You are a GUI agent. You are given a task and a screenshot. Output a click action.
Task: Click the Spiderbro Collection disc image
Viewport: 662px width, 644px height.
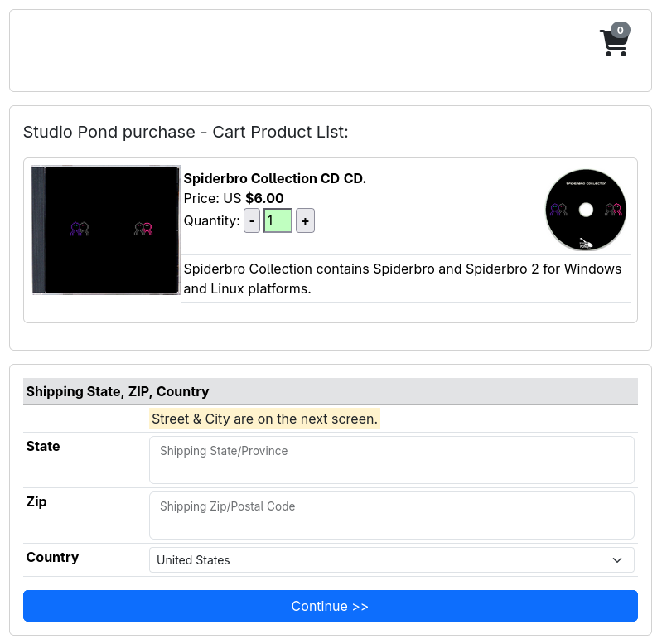coord(586,210)
